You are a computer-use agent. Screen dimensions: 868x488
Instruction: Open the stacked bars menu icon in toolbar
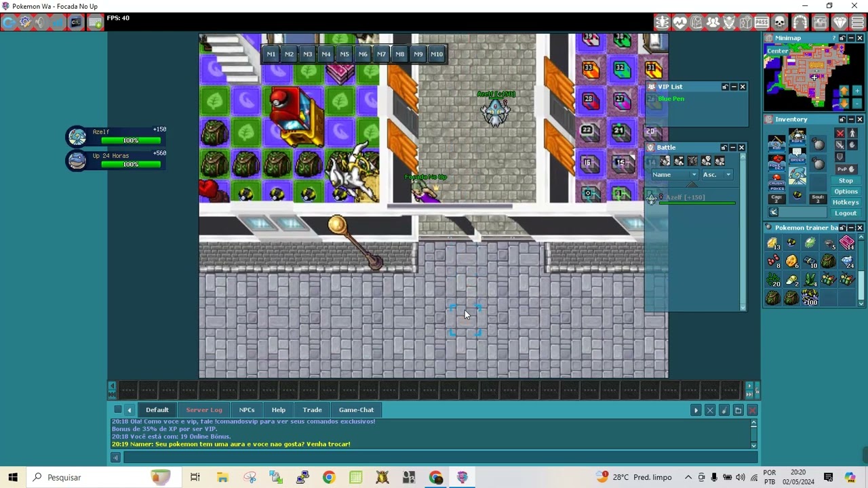[x=857, y=22]
